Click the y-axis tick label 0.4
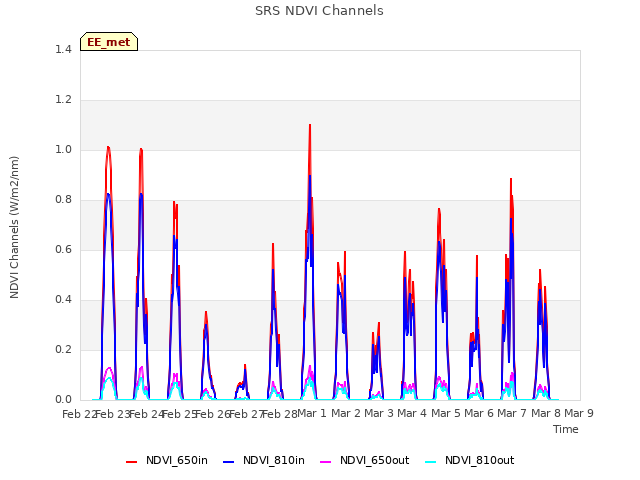 point(63,299)
